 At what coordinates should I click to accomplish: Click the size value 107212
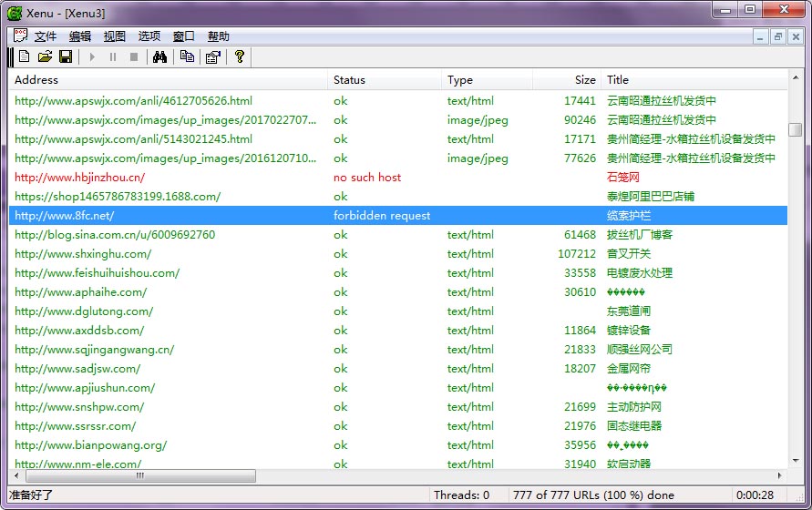coord(577,254)
